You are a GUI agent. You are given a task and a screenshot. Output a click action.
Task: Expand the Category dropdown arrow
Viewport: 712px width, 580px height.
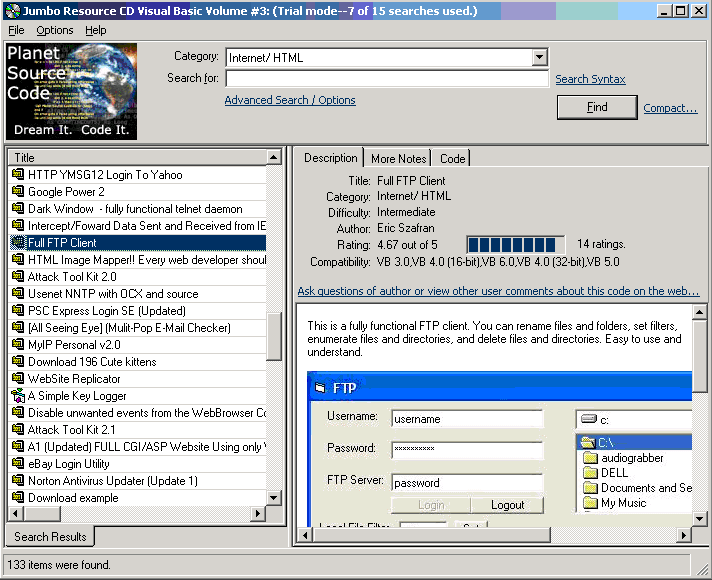[539, 57]
